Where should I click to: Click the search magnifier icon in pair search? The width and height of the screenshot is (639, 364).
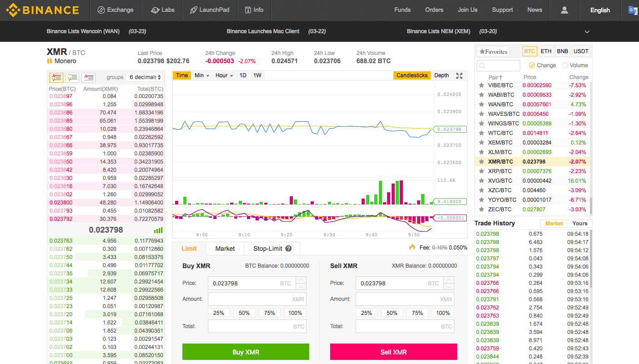482,66
